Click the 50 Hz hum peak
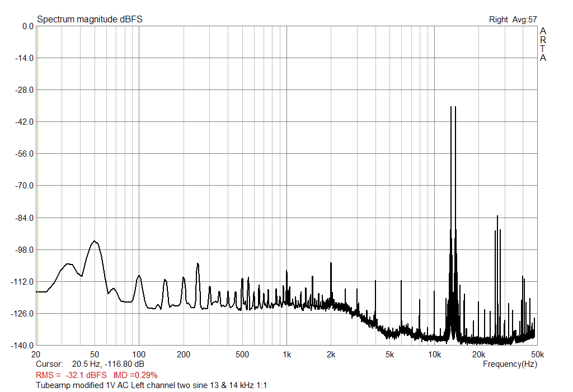 tap(95, 242)
